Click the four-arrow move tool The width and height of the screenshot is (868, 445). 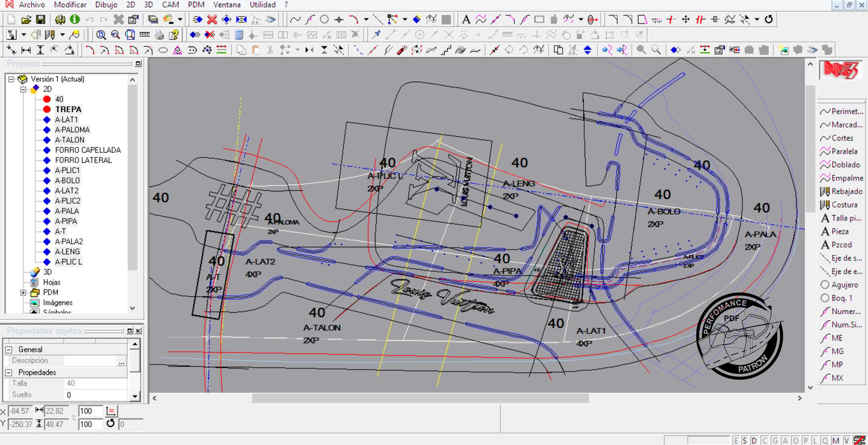(686, 20)
